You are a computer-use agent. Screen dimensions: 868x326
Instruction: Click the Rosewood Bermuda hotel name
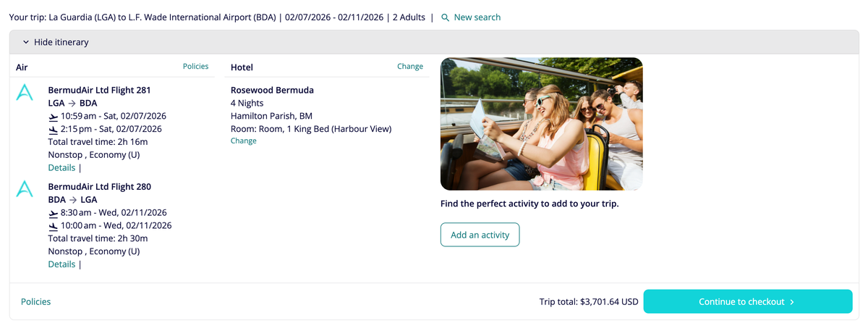pyautogui.click(x=272, y=91)
